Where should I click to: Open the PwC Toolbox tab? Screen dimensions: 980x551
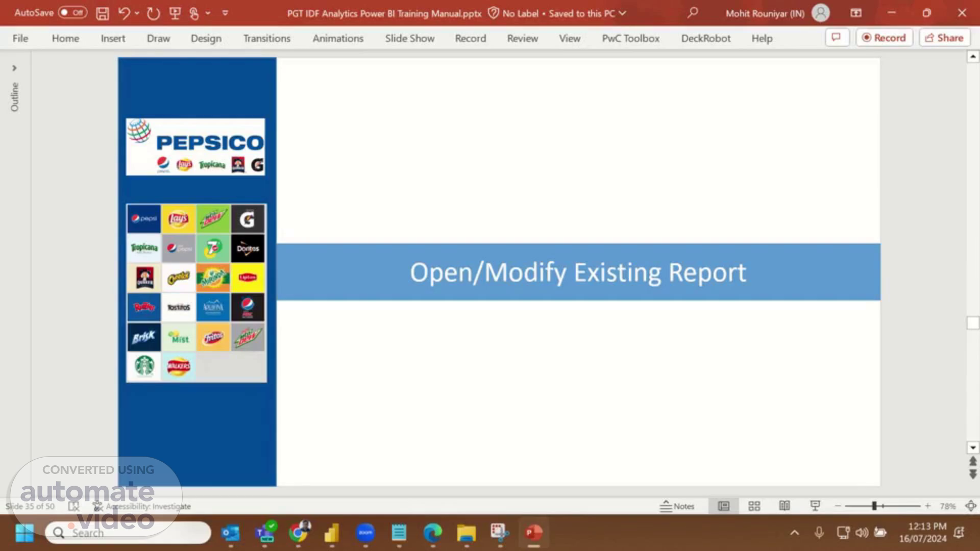(x=630, y=38)
